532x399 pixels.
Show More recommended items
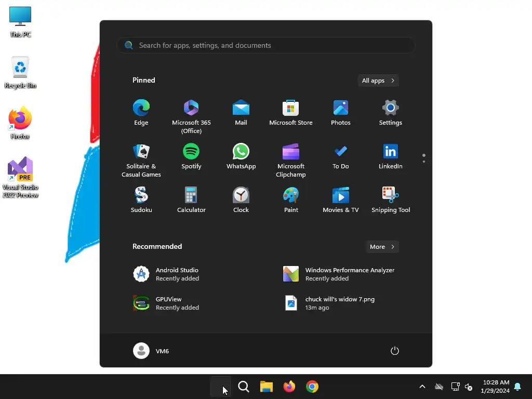382,247
